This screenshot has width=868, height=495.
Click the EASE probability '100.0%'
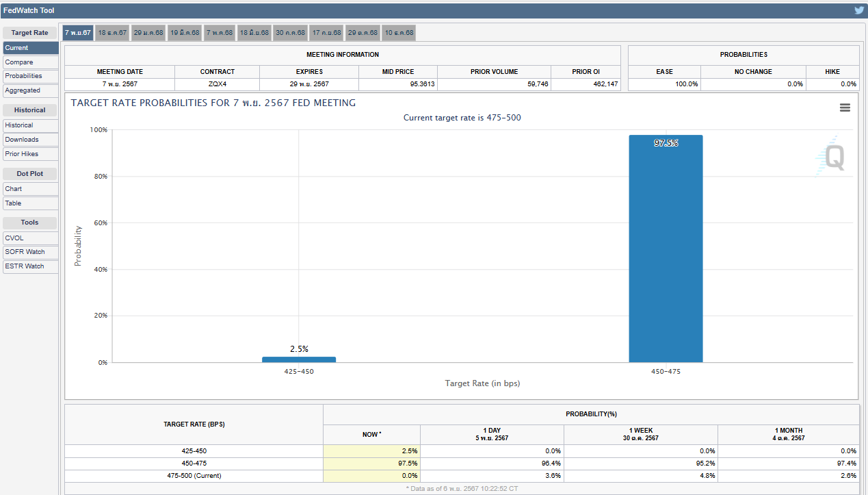coord(687,84)
